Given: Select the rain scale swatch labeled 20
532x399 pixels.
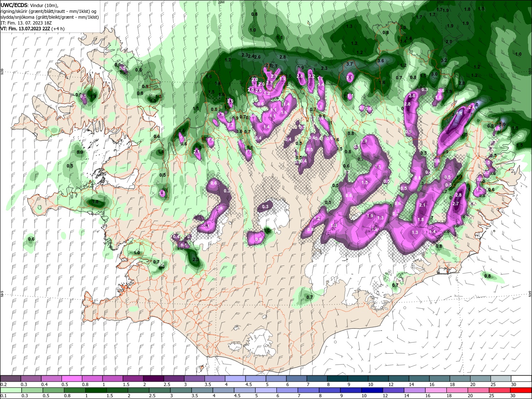Looking at the screenshot, I should pos(478,390).
